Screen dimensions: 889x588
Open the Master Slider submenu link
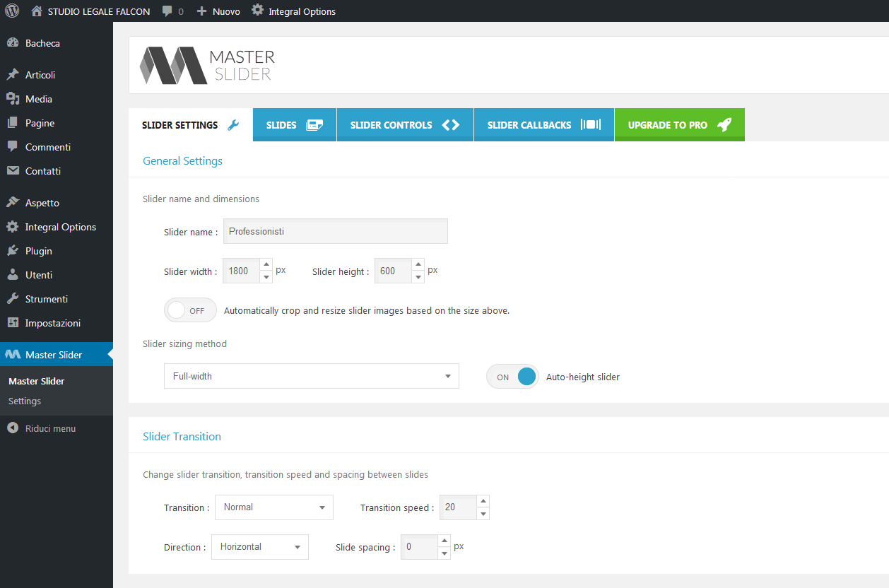[37, 381]
